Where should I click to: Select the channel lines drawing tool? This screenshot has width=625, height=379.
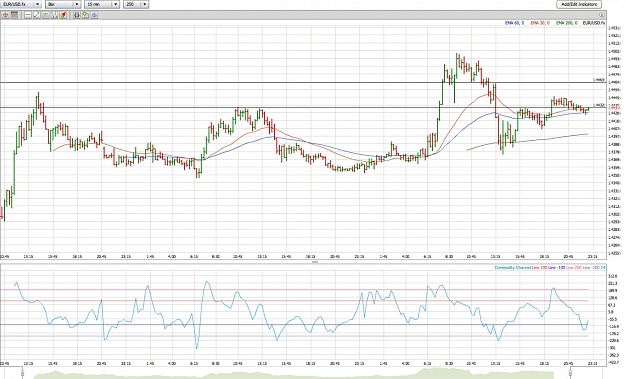[45, 15]
